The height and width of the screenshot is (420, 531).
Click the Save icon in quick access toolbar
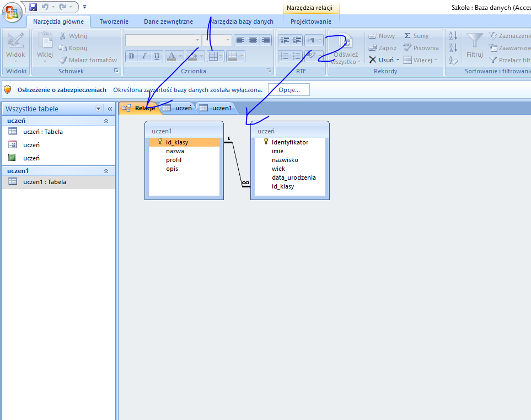pyautogui.click(x=33, y=7)
